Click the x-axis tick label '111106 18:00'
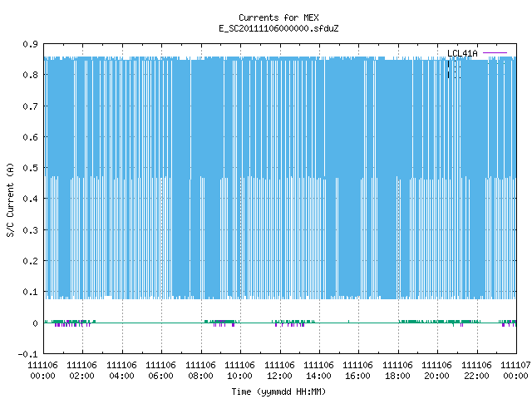This screenshot has width=532, height=399. [397, 371]
